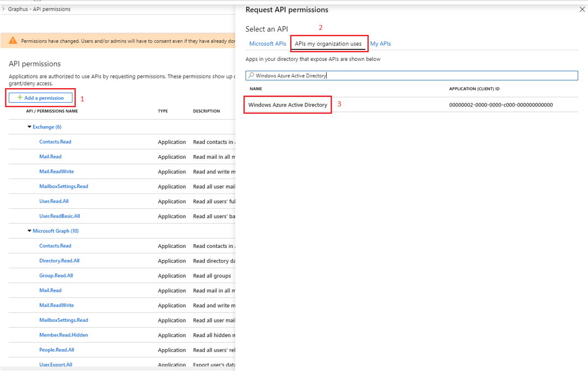Click breadcrumb chevron before Graphus
Screen dimensions: 588x373
point(3,9)
